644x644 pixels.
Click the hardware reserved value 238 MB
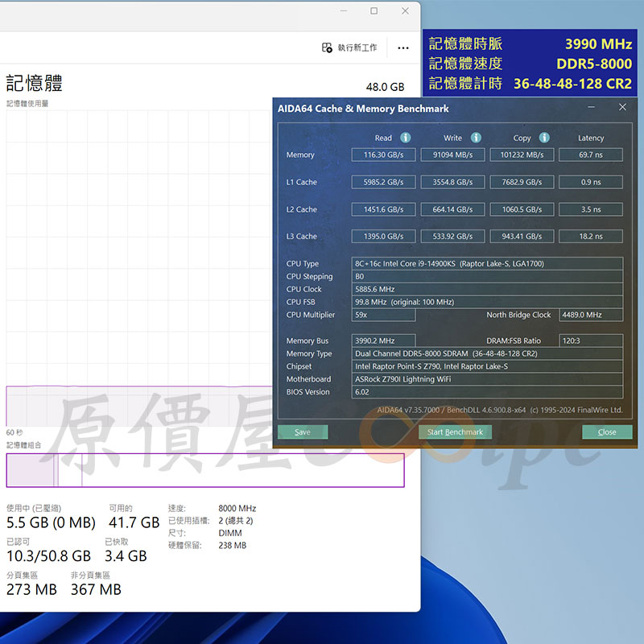[233, 546]
